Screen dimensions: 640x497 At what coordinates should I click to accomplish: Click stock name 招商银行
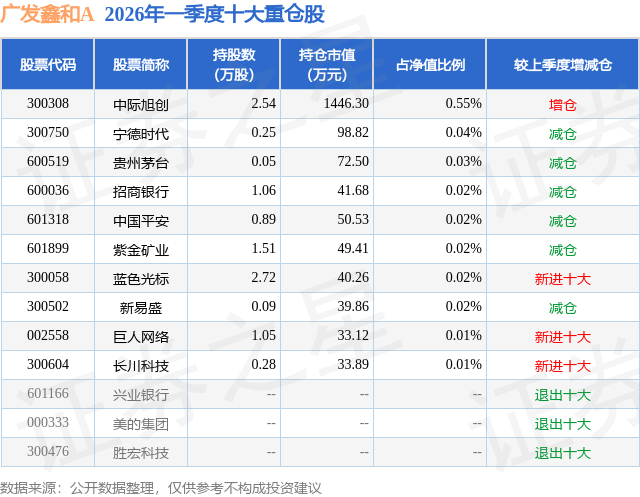(141, 192)
